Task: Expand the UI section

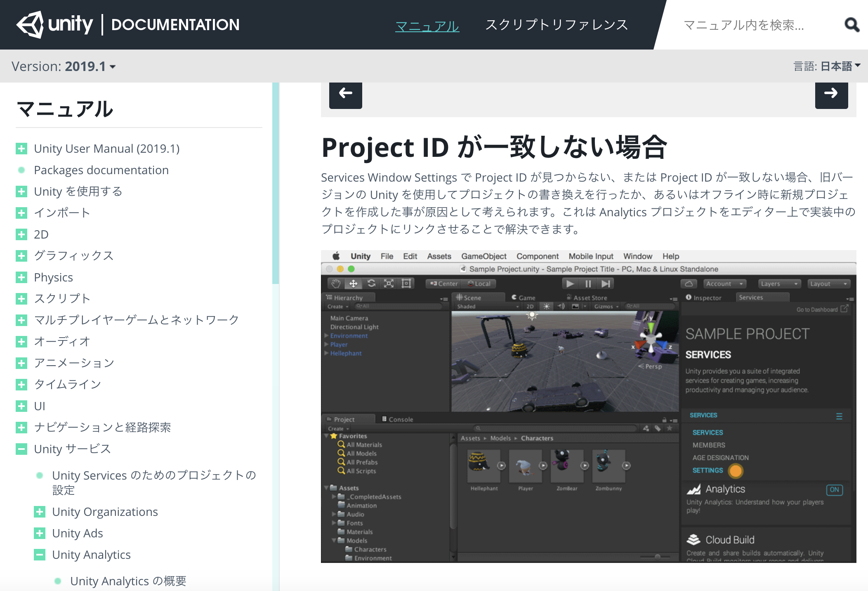Action: (x=21, y=406)
